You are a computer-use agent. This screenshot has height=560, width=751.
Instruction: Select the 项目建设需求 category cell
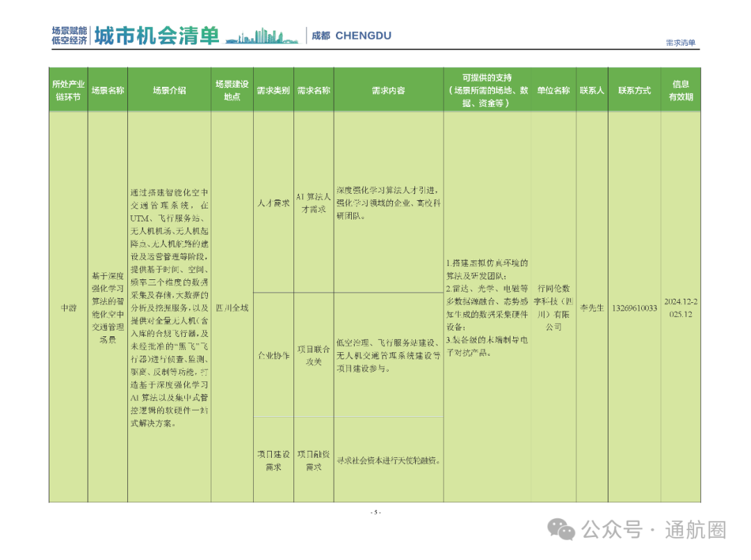pos(273,461)
